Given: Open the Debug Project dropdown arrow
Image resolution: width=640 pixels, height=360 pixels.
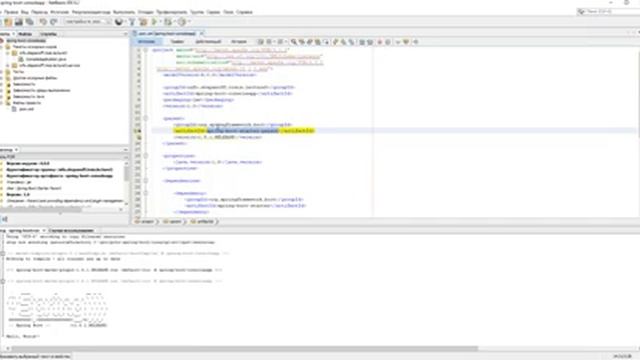Looking at the screenshot, I should pos(174,22).
